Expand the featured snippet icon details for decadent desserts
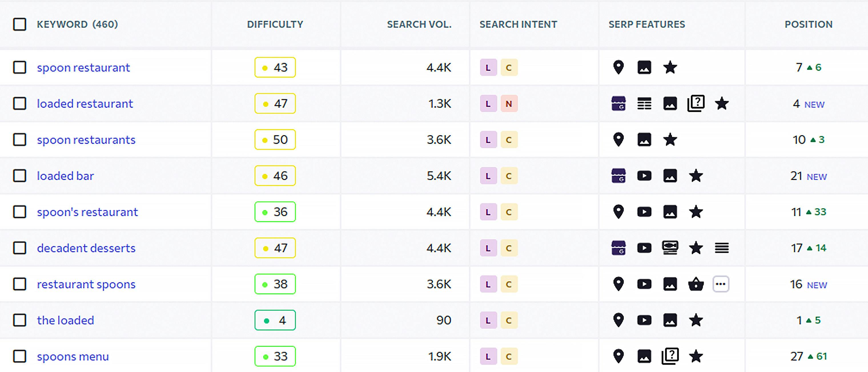This screenshot has width=868, height=372. pos(670,248)
